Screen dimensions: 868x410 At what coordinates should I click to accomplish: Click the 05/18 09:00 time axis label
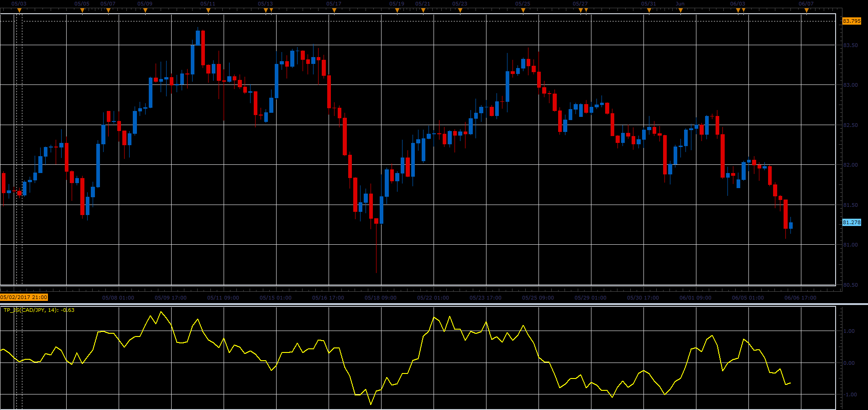381,298
